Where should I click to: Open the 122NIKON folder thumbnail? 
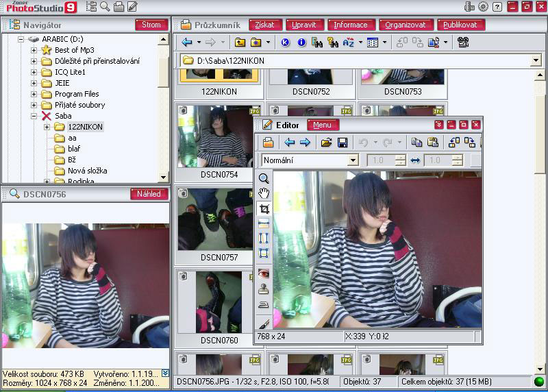[x=219, y=84]
